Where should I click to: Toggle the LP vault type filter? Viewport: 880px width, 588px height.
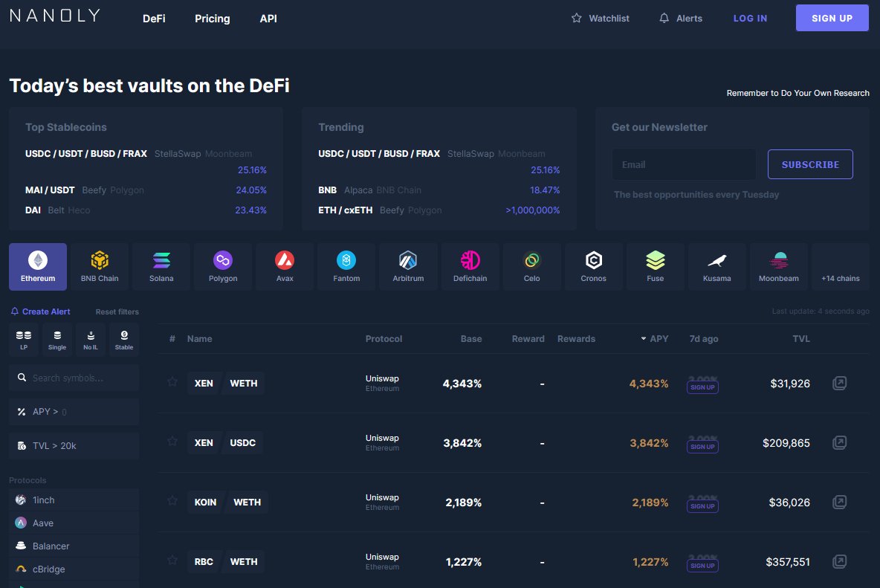coord(24,340)
